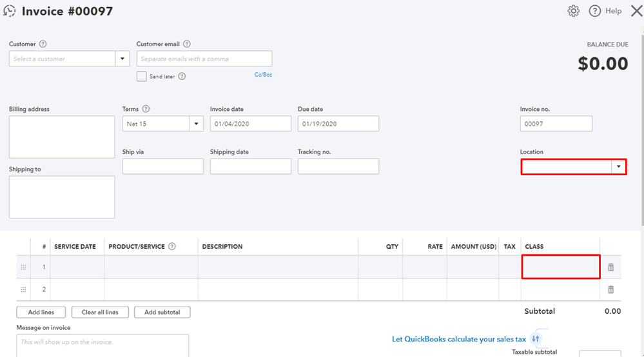This screenshot has width=644, height=357.
Task: Click the Invoice #00097 title
Action: point(67,11)
